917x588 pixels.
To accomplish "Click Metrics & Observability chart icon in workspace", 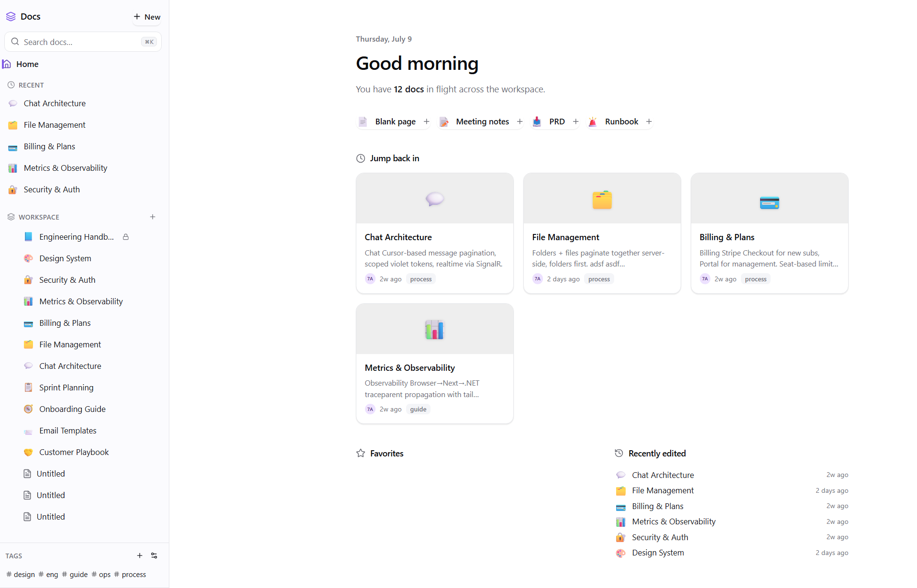I will (29, 301).
